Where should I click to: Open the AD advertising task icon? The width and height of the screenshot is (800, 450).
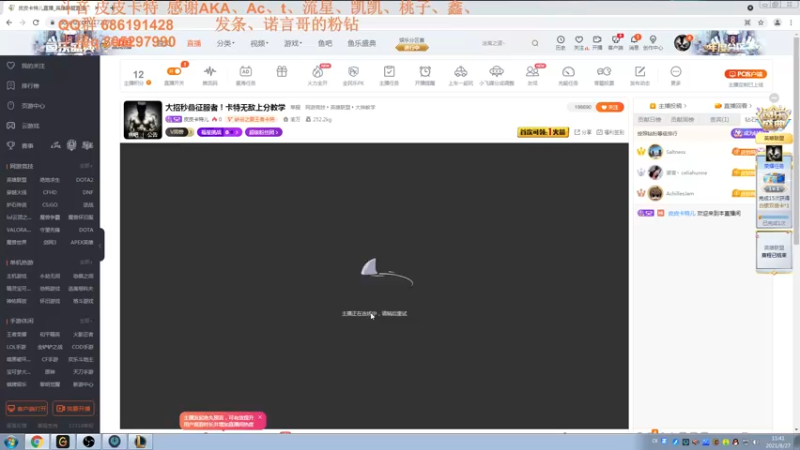pos(245,71)
